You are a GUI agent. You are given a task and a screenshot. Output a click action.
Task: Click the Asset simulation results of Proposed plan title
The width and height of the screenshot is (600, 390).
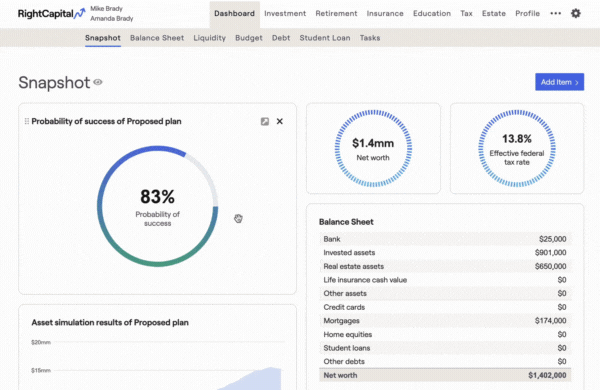(x=110, y=323)
